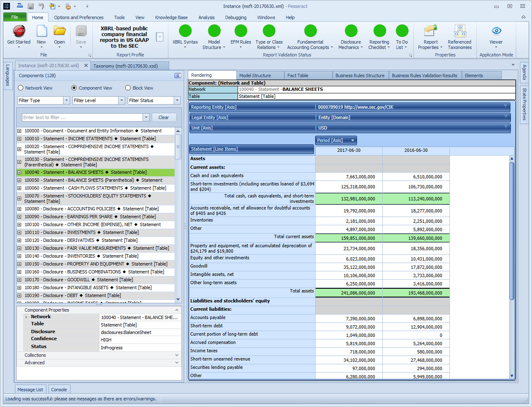Viewport: 532px width, 407px height.
Task: Select Block View radio button
Action: point(128,88)
